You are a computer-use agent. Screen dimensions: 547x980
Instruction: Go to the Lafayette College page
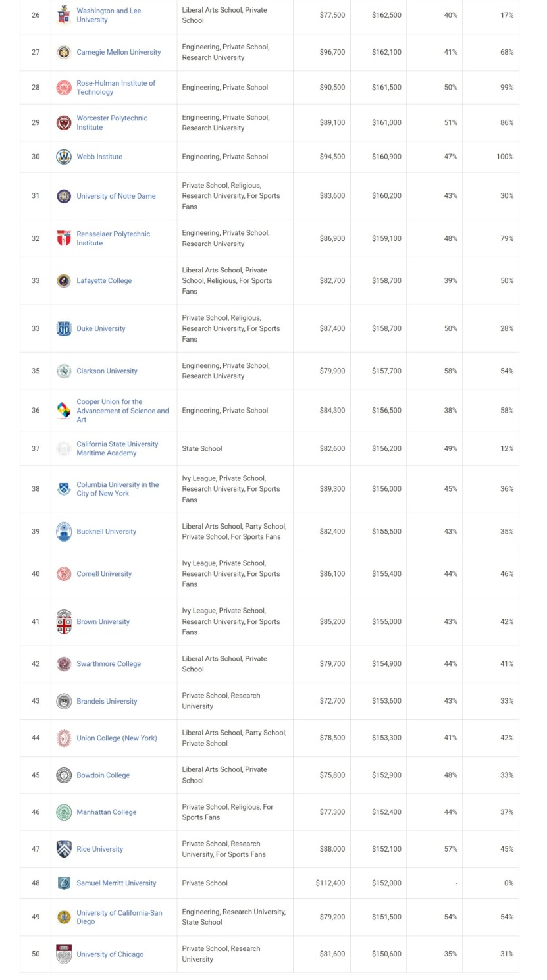(x=104, y=281)
